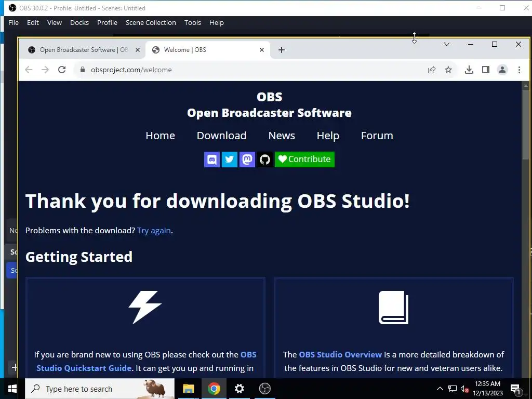This screenshot has width=532, height=399.
Task: Click the muted volume tray icon
Action: click(464, 389)
